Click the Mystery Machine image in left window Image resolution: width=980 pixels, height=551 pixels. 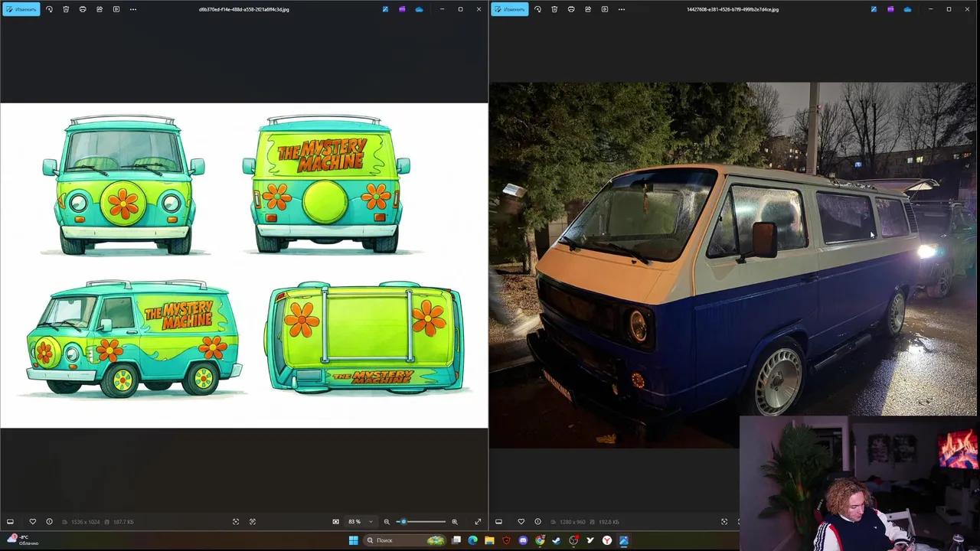243,265
